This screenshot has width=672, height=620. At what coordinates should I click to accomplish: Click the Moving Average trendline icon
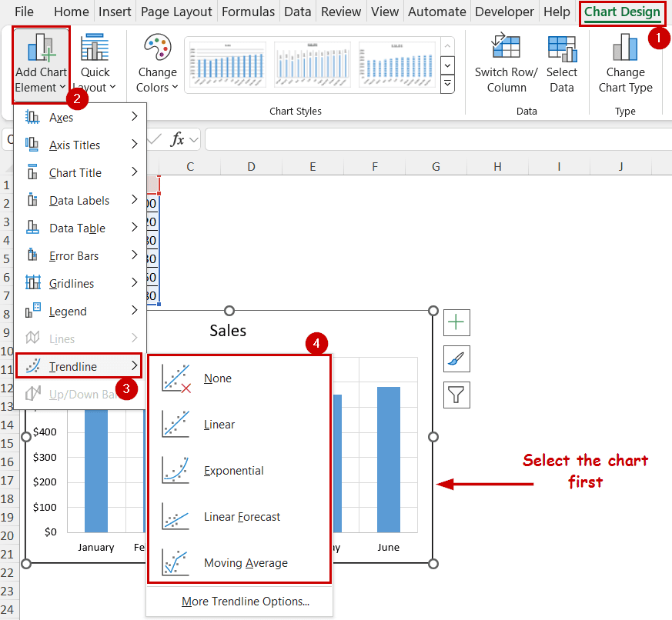176,562
